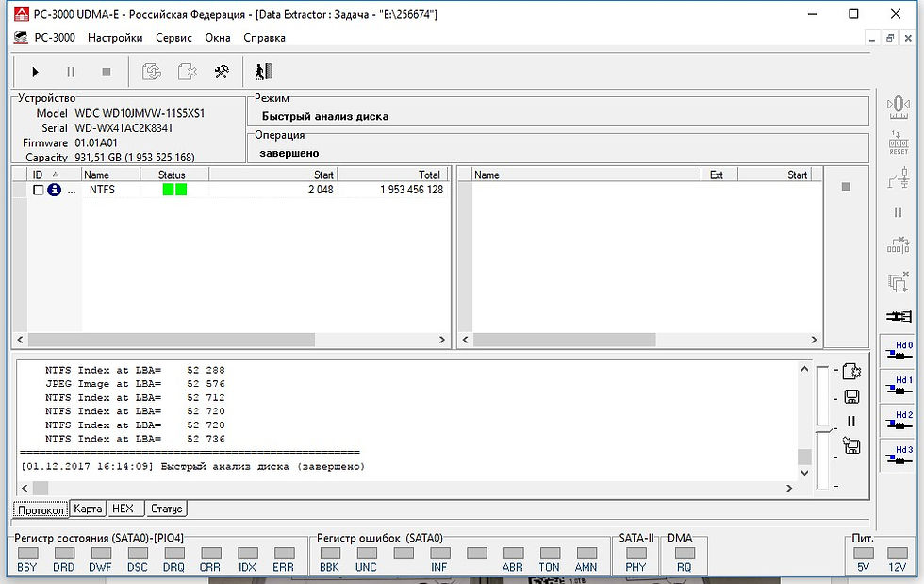Viewport: 924px width, 584px height.
Task: Open the Сервис menu
Action: pyautogui.click(x=173, y=37)
